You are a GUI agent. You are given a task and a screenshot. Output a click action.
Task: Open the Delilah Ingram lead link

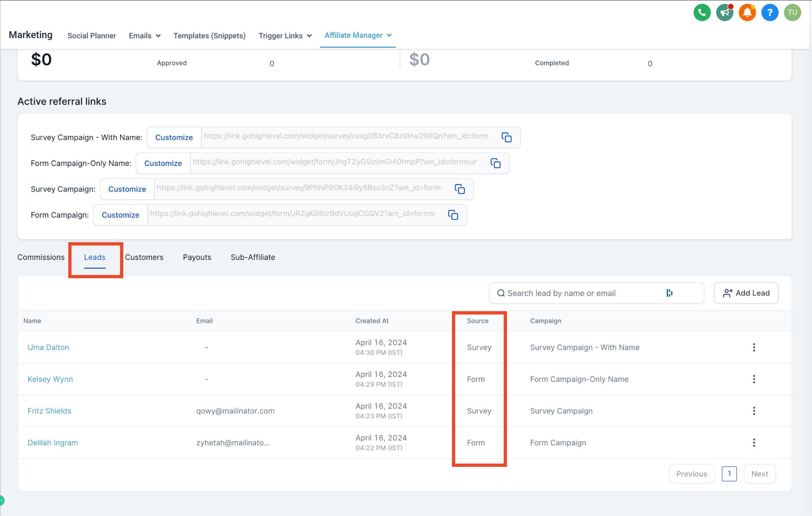click(x=53, y=443)
